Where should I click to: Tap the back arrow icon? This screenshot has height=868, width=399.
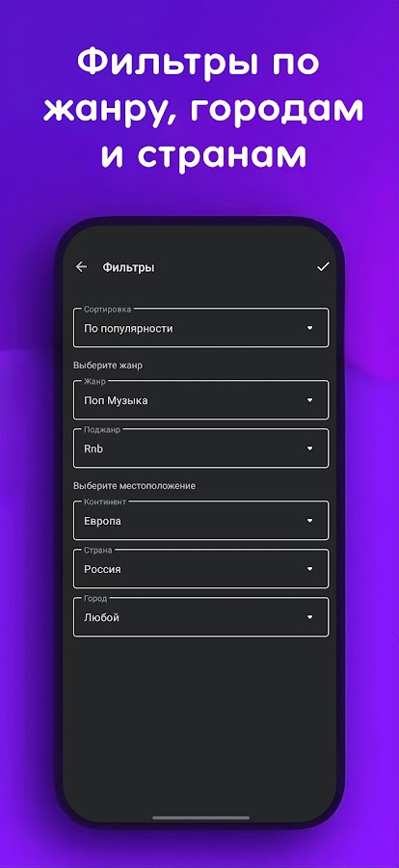[81, 267]
